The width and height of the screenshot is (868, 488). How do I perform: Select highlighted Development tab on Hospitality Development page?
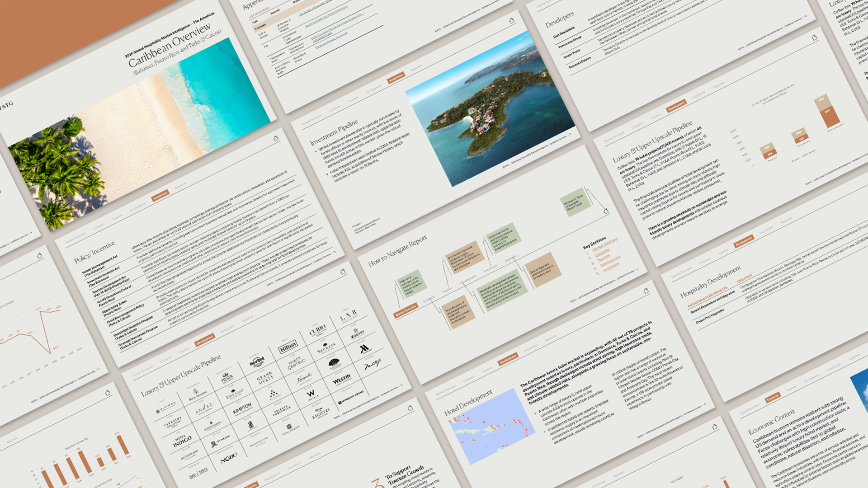tap(744, 242)
